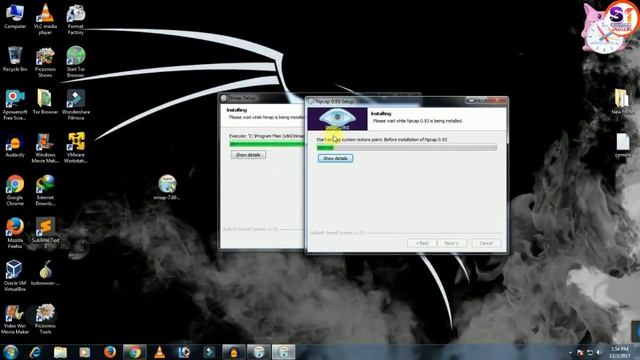Click the Next button in Npcap Setup

pos(451,243)
